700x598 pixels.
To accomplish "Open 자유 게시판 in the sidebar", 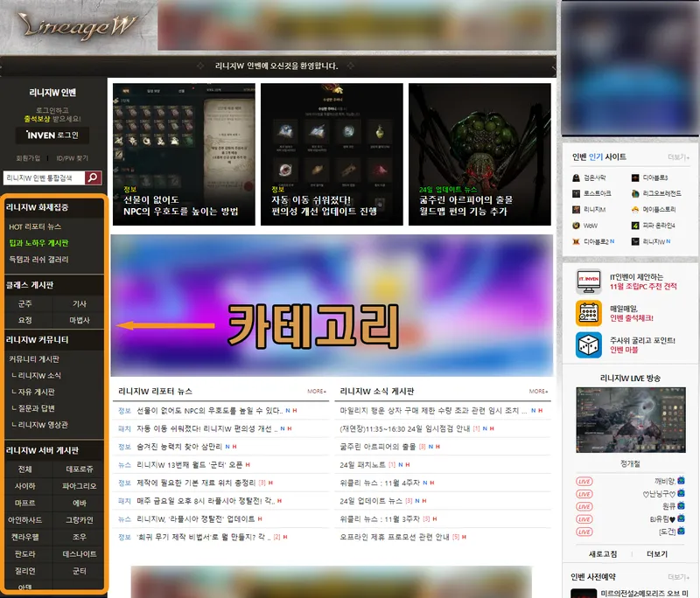I will pyautogui.click(x=33, y=392).
